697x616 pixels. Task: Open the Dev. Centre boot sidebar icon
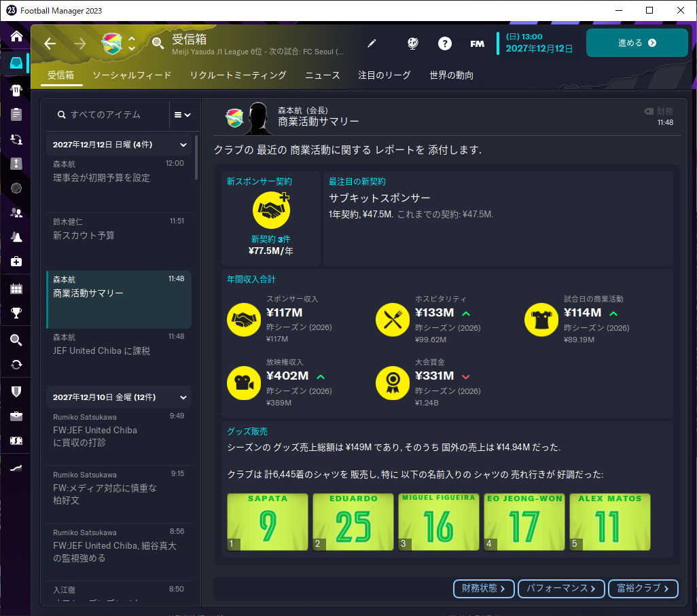[x=16, y=468]
